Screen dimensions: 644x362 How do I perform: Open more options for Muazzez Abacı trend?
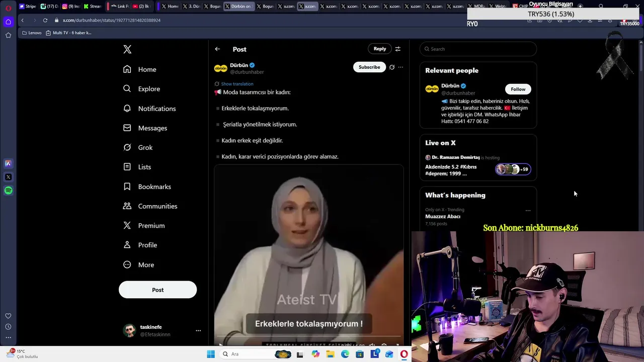528,210
